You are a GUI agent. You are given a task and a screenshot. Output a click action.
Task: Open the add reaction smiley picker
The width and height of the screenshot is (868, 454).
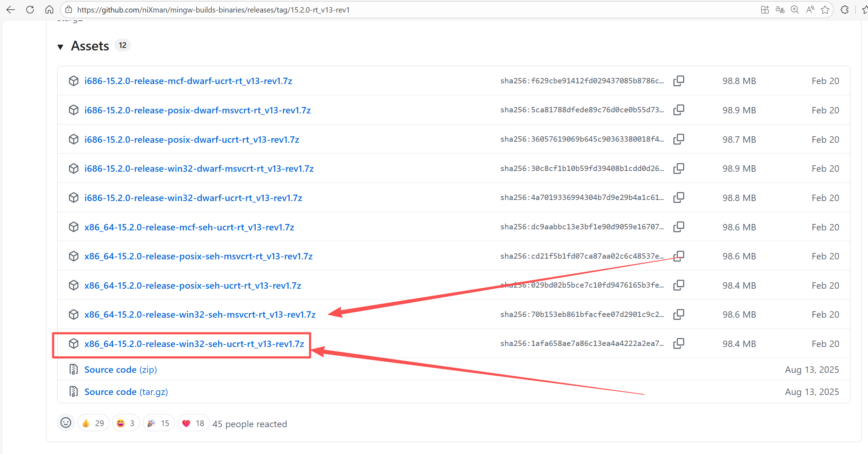click(x=66, y=423)
